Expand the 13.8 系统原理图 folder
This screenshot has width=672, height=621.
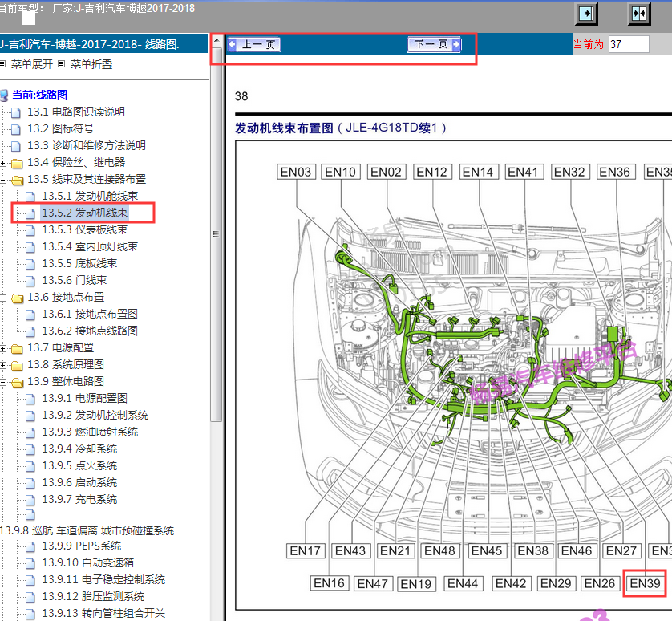tap(3, 365)
